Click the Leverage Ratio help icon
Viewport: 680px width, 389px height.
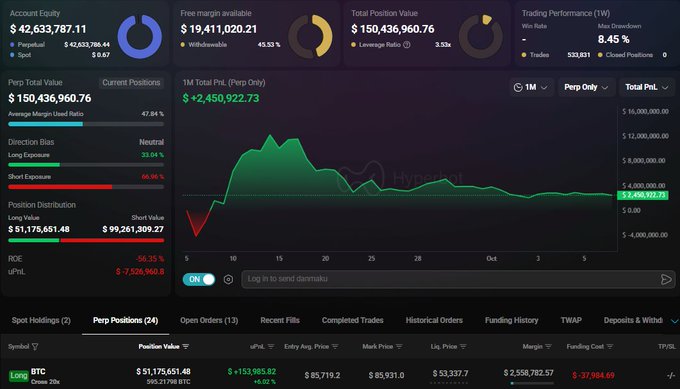click(x=406, y=45)
